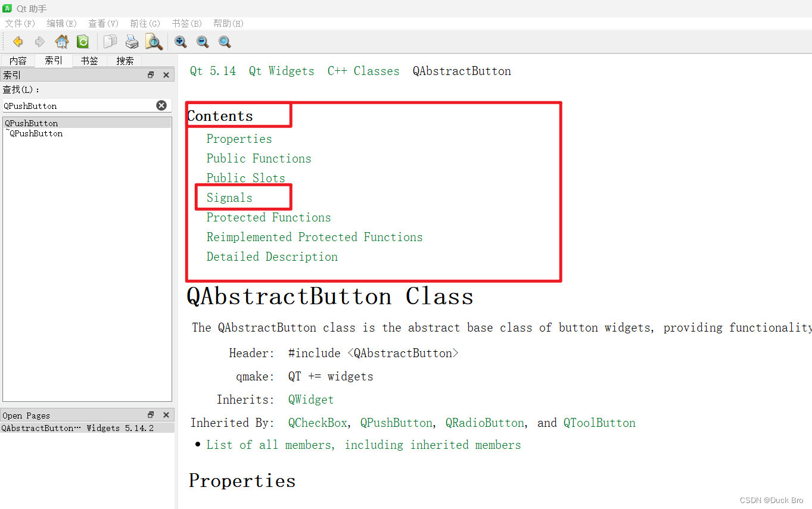Screen dimensions: 812x509
Task: Open the QRadioButton class link
Action: pos(485,423)
